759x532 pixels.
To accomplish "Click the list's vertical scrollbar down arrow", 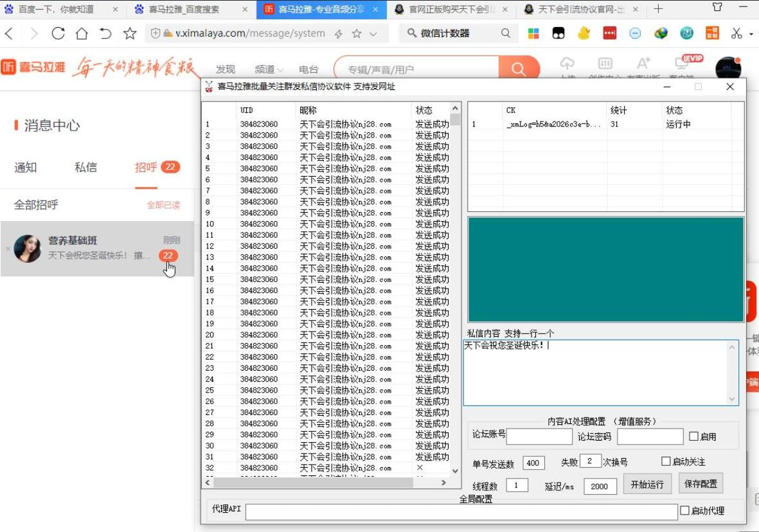I will (x=455, y=470).
